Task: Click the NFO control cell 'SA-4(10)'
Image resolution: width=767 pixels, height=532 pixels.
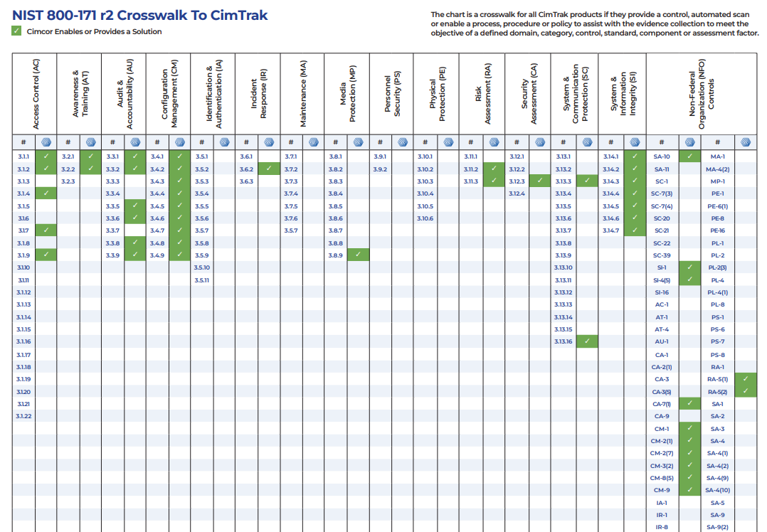Action: (x=718, y=490)
